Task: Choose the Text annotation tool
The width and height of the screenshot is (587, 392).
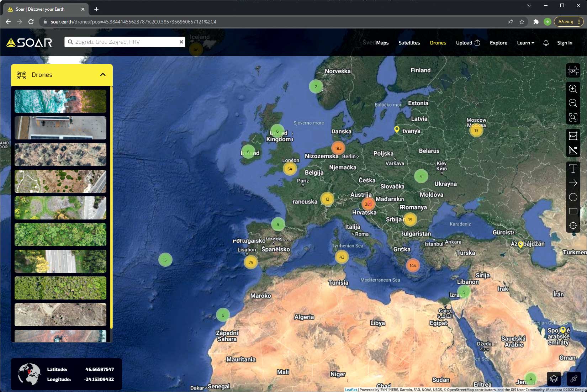Action: click(573, 169)
